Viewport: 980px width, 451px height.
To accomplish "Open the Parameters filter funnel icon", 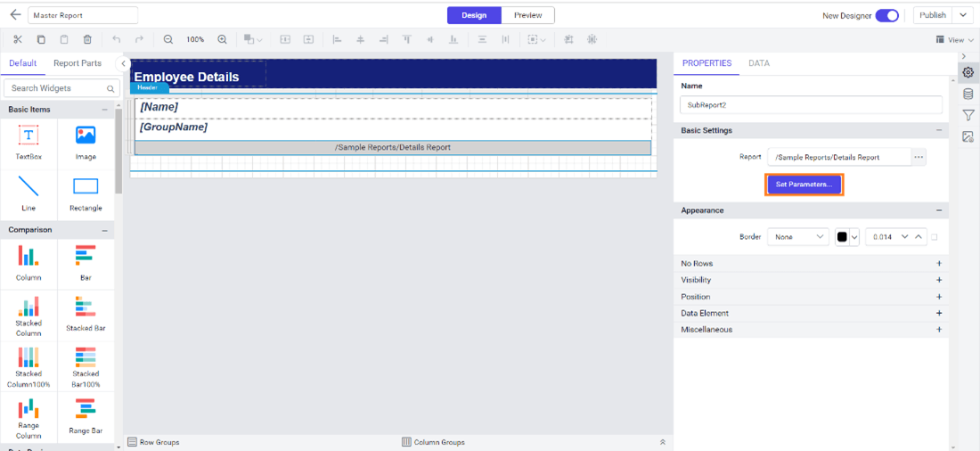I will [968, 115].
